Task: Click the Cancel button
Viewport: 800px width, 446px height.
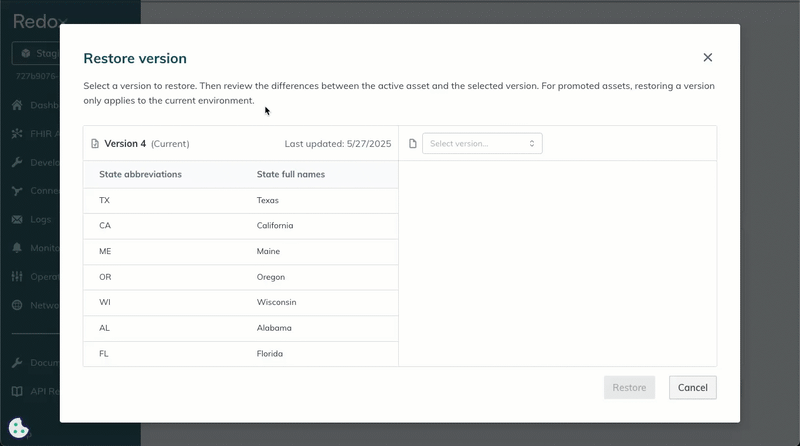Action: coord(692,387)
